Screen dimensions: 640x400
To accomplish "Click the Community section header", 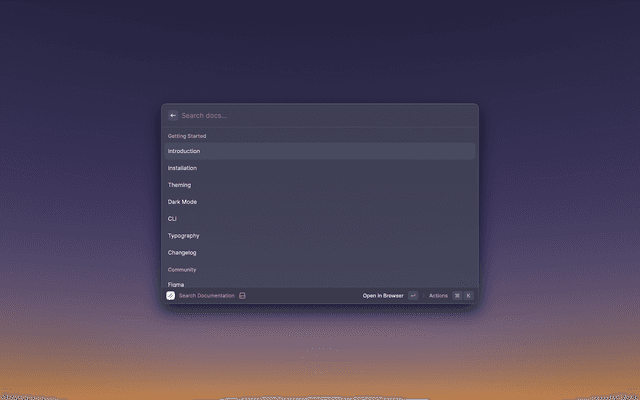I will 182,269.
